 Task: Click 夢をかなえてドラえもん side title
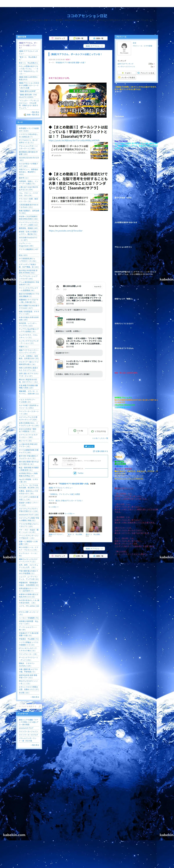(124, 348)
